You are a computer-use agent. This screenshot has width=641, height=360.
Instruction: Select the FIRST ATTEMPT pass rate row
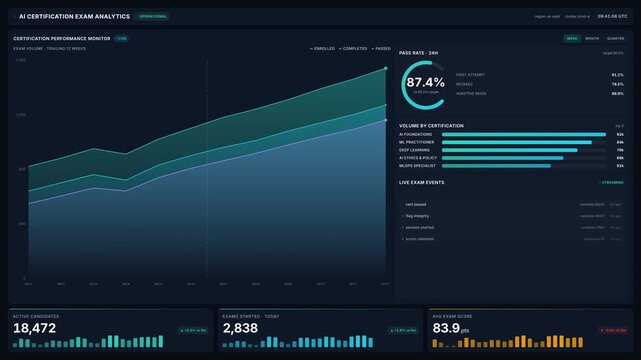pos(540,75)
